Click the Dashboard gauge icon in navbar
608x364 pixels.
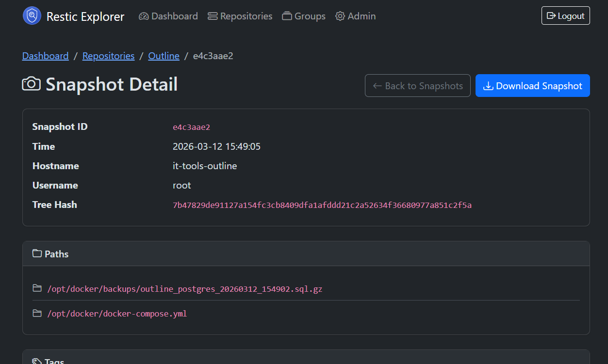(144, 16)
